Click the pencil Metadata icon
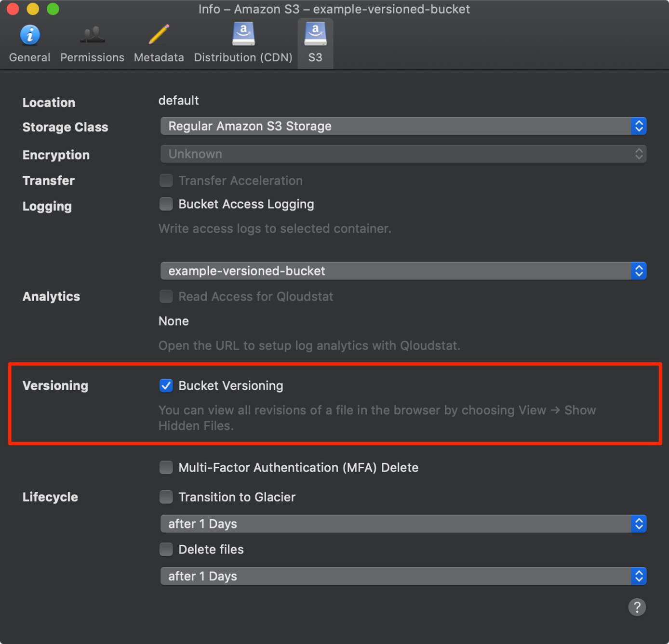Screen dimensions: 669x644 158,33
